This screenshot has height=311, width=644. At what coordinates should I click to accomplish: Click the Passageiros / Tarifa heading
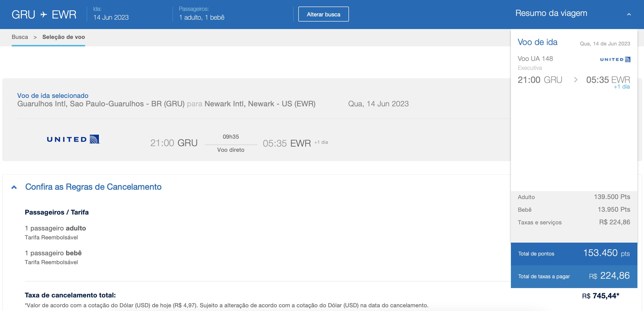click(x=57, y=212)
